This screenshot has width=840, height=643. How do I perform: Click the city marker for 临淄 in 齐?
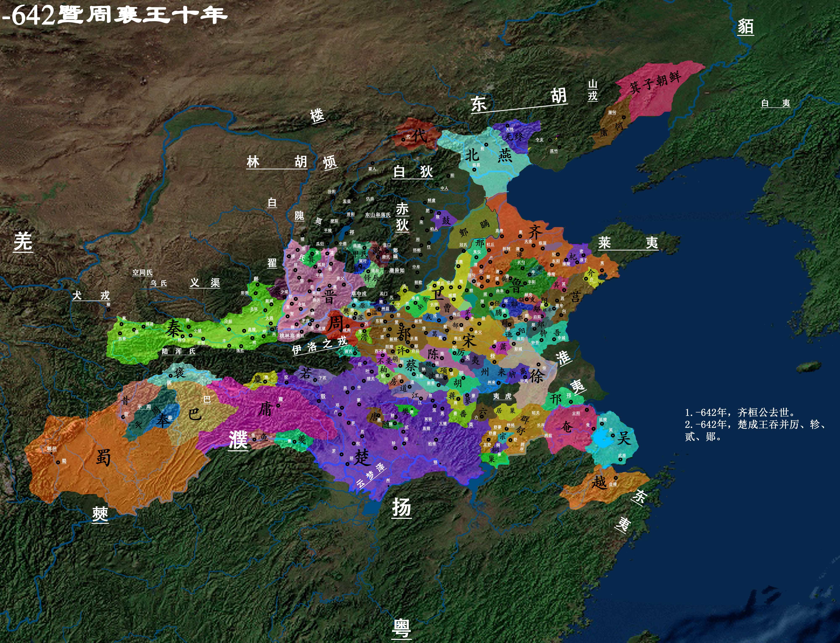pos(543,249)
